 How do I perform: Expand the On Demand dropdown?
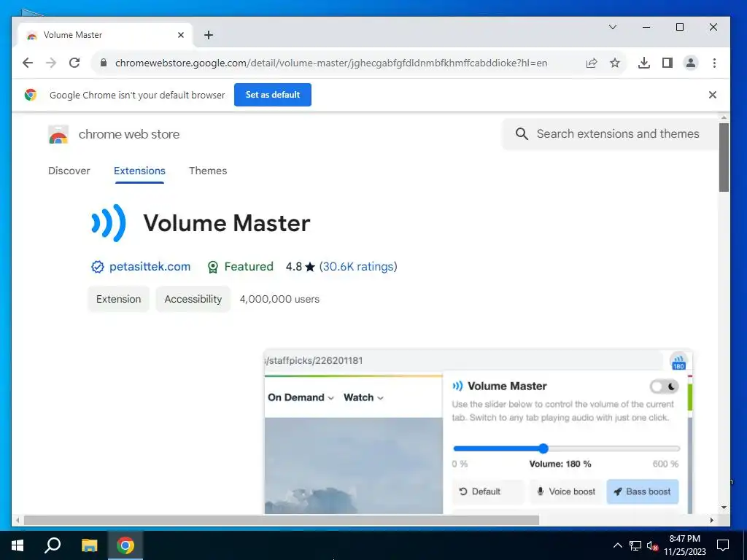[x=301, y=397]
